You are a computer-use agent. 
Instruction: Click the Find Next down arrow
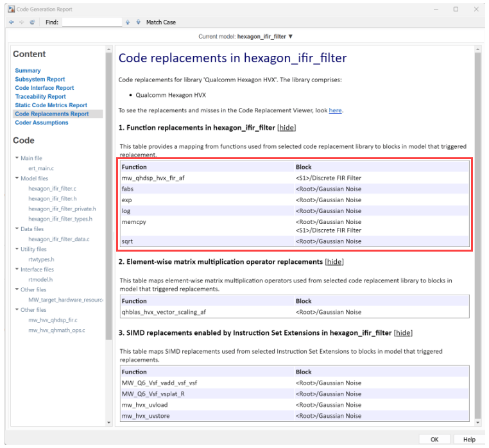click(x=138, y=22)
